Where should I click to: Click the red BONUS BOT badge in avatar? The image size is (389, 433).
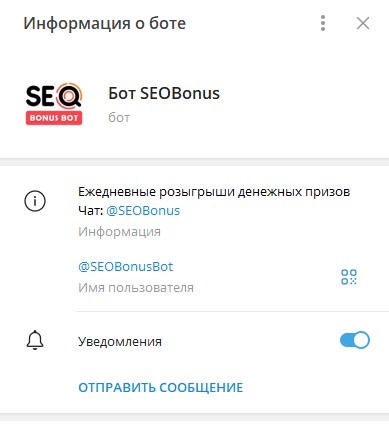pos(54,118)
